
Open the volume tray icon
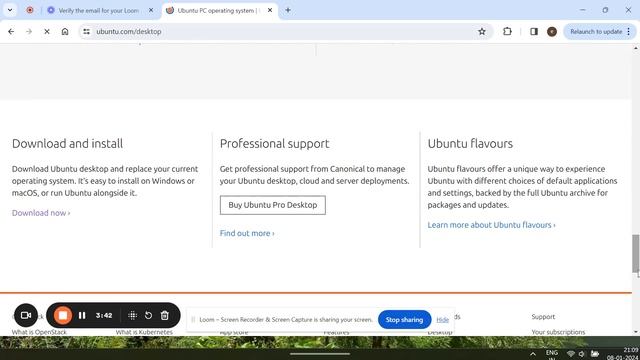[582, 354]
